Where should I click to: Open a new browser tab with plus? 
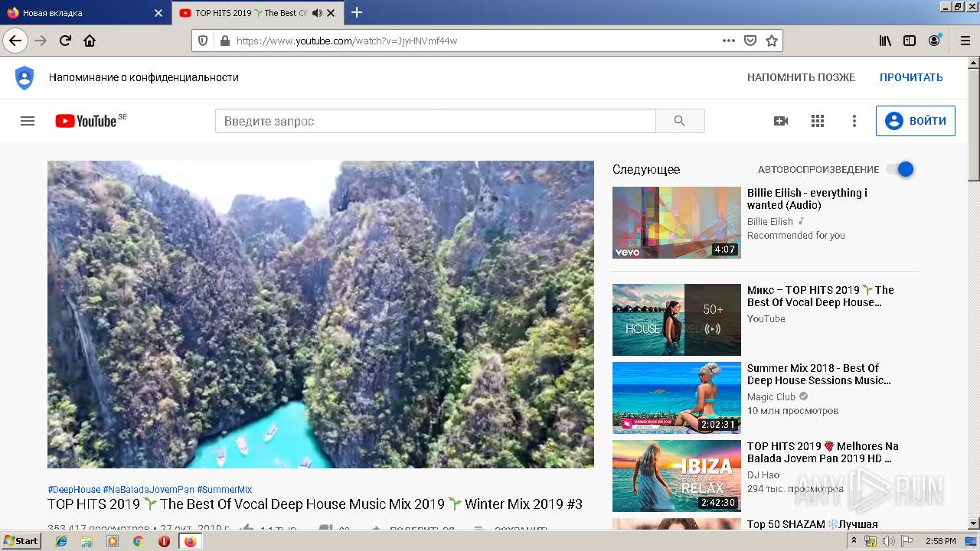pyautogui.click(x=357, y=12)
